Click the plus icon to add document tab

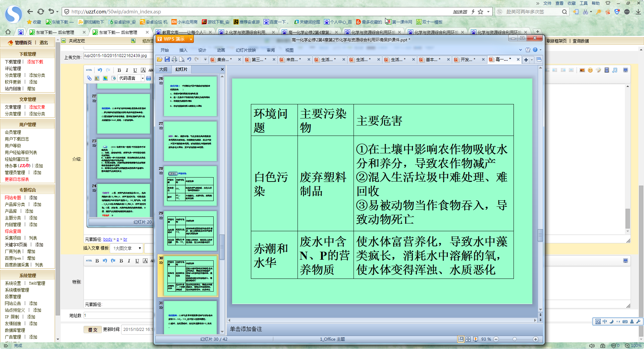(x=526, y=60)
